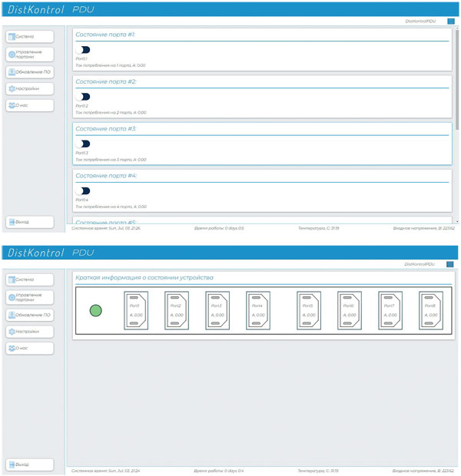This screenshot has height=476, width=461.
Task: Select the Port8 socket icon
Action: click(x=431, y=311)
